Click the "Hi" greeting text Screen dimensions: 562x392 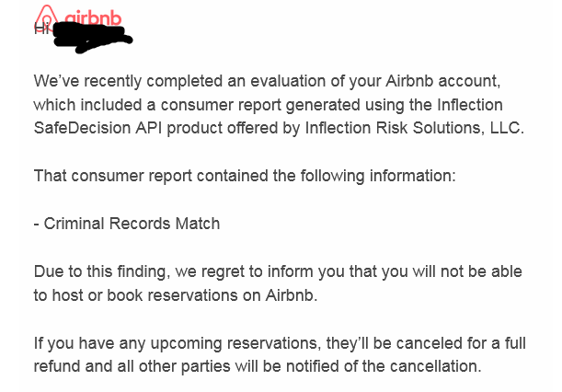pyautogui.click(x=40, y=29)
